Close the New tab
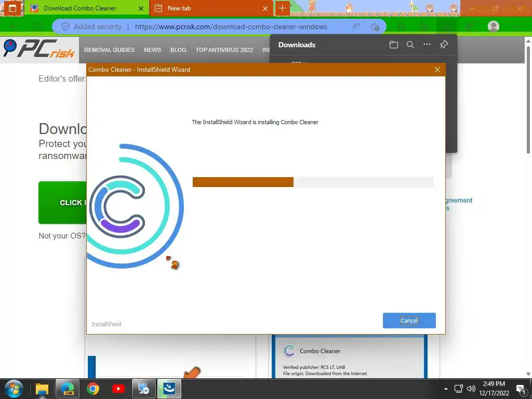 (x=265, y=8)
